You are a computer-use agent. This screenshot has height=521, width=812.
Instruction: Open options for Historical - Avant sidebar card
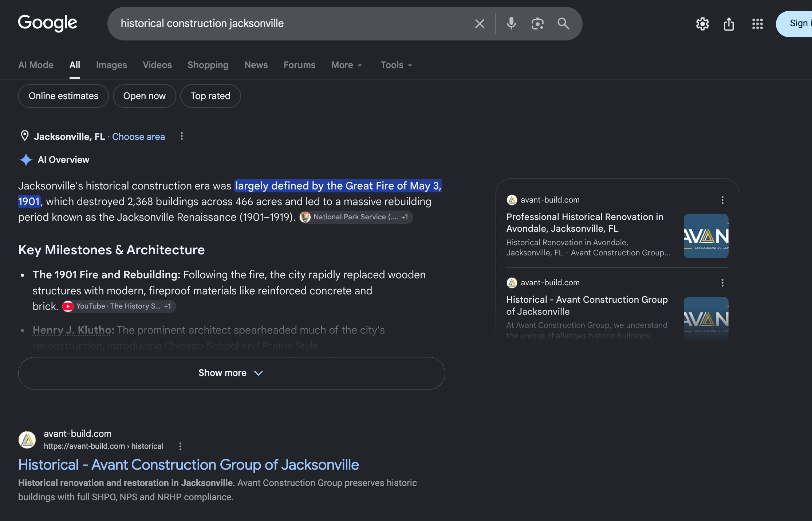722,283
